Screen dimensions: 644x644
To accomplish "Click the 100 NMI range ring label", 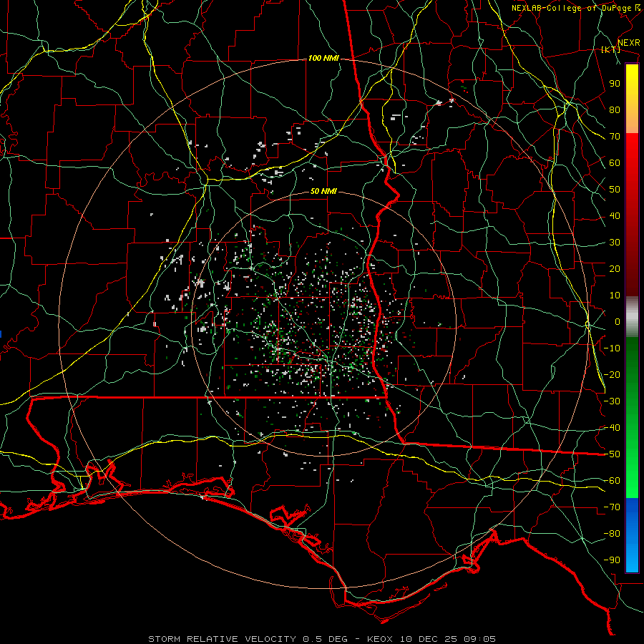I will (x=323, y=59).
